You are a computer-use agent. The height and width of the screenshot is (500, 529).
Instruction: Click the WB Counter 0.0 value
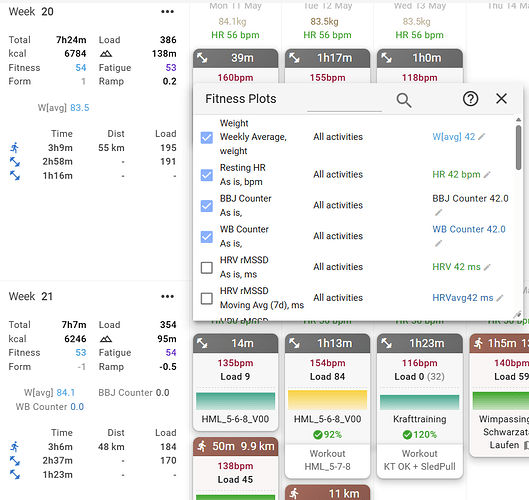pos(77,407)
